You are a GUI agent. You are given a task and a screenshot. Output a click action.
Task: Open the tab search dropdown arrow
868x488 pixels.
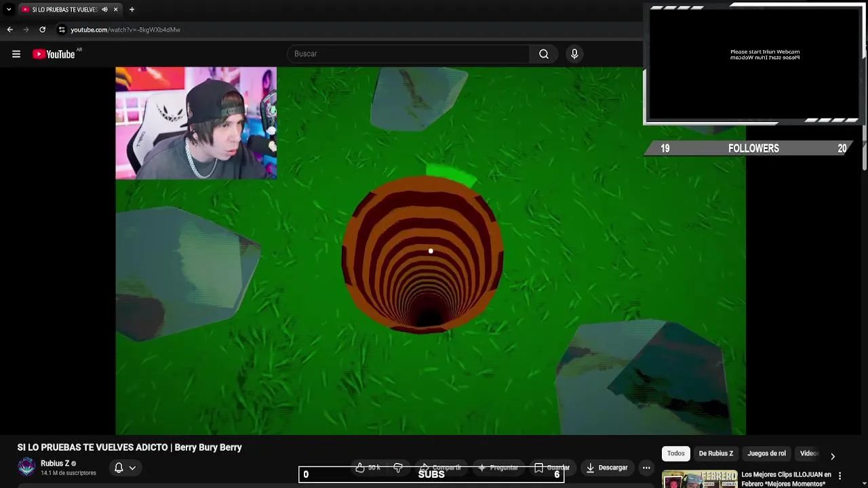pos(9,9)
